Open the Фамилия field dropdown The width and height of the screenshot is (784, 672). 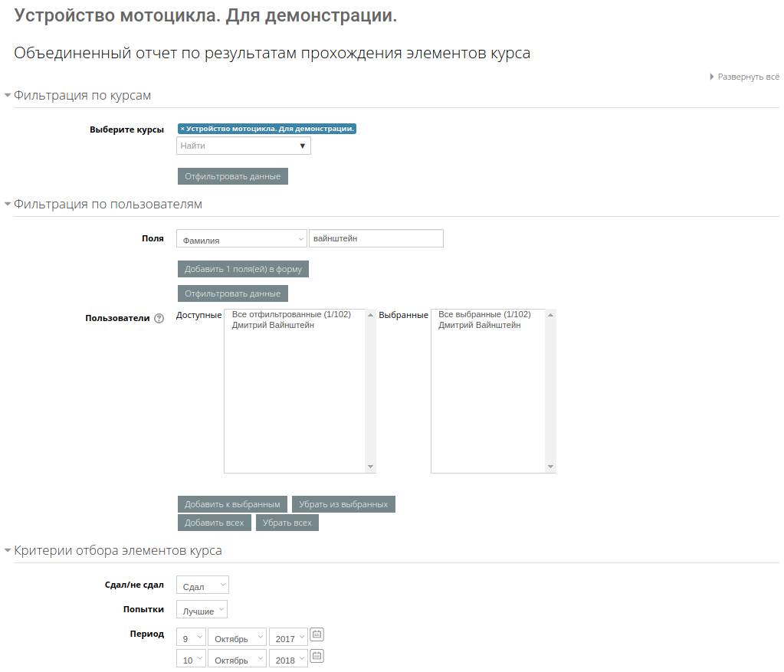[x=241, y=239]
